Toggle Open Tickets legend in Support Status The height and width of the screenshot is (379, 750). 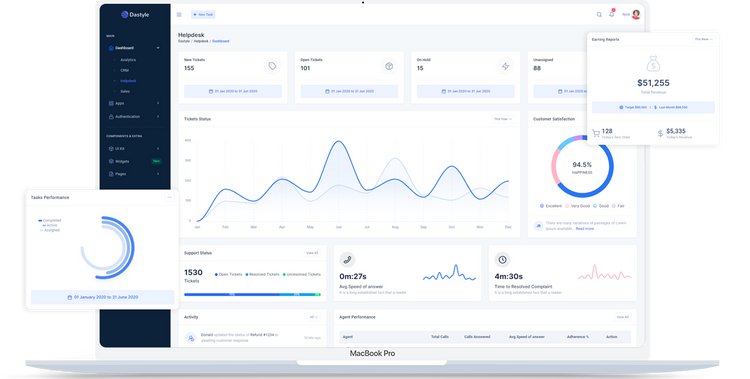[x=229, y=275]
